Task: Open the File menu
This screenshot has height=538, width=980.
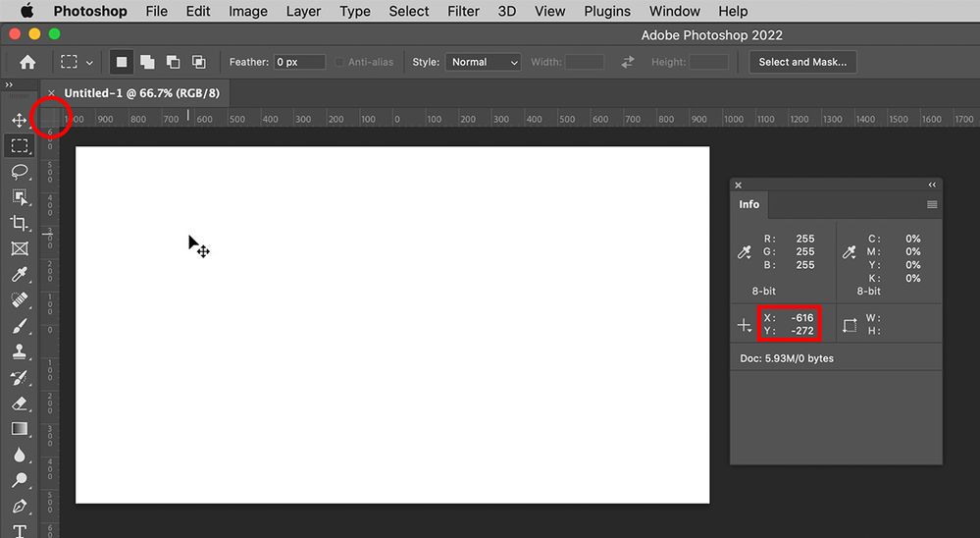Action: (x=156, y=11)
